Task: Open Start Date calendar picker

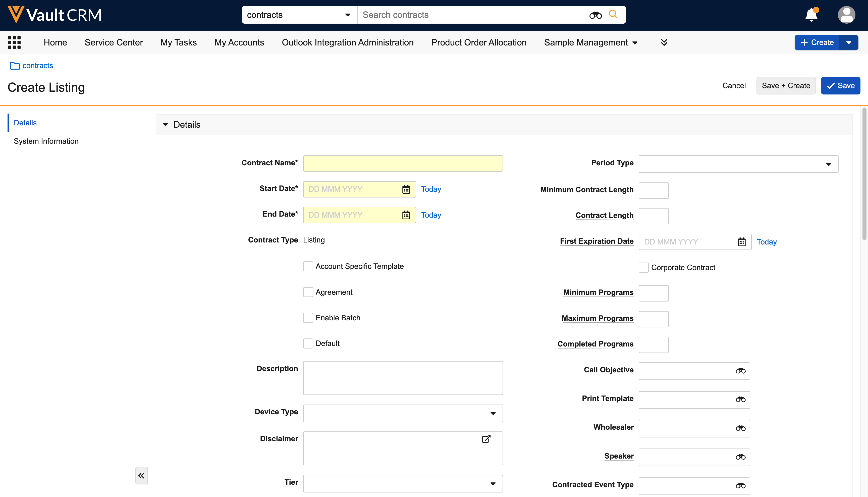Action: [406, 189]
